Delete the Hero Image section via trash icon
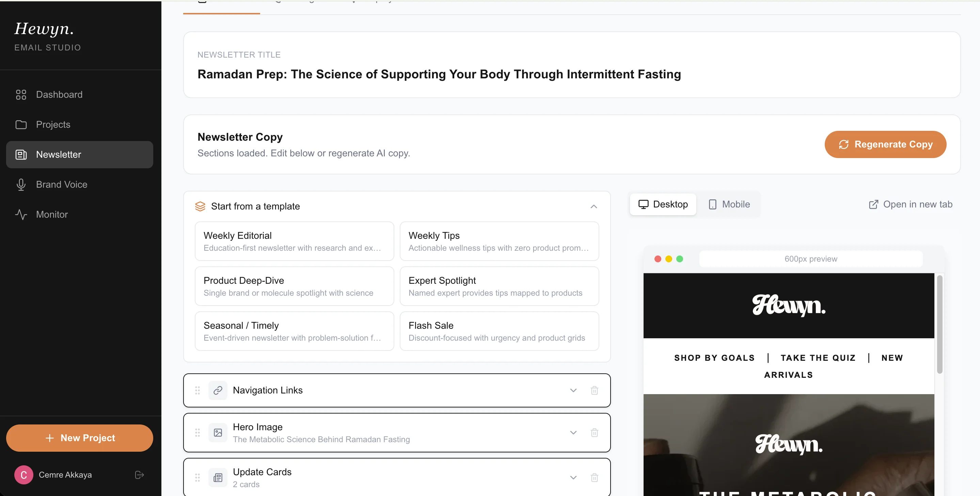This screenshot has width=980, height=496. tap(595, 432)
